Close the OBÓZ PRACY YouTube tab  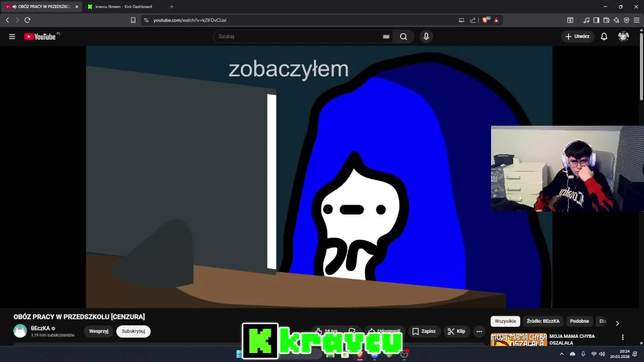[x=77, y=7]
